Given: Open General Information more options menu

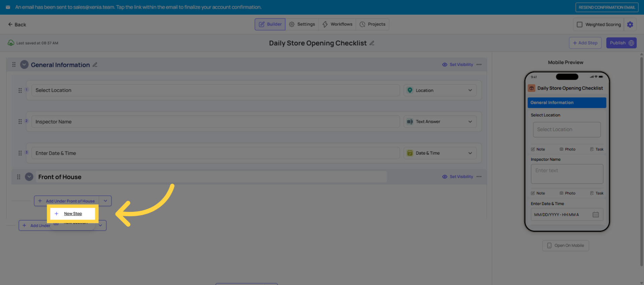Looking at the screenshot, I should pyautogui.click(x=479, y=64).
